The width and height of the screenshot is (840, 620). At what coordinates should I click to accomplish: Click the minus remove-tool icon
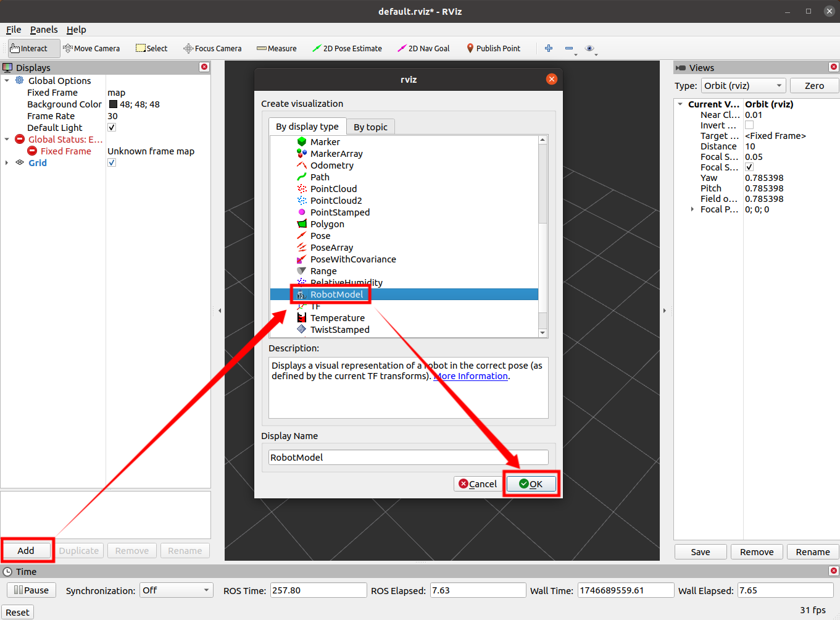[569, 48]
